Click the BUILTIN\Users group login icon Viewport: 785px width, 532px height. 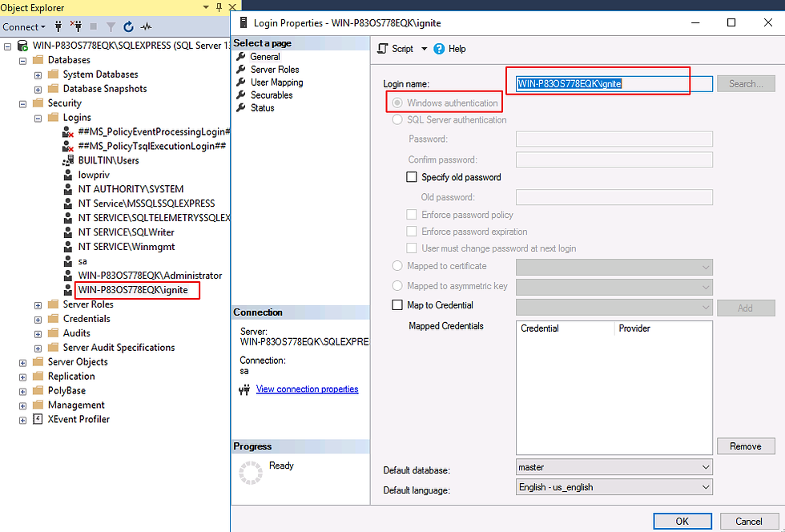(x=67, y=160)
